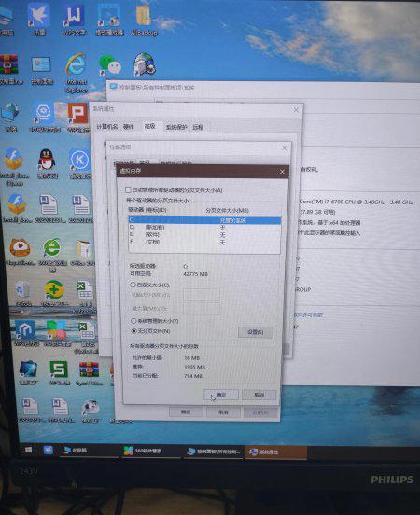Screen dimensions: 420x515
Task: Launch the QQ penguin desktop shortcut
Action: (48, 162)
